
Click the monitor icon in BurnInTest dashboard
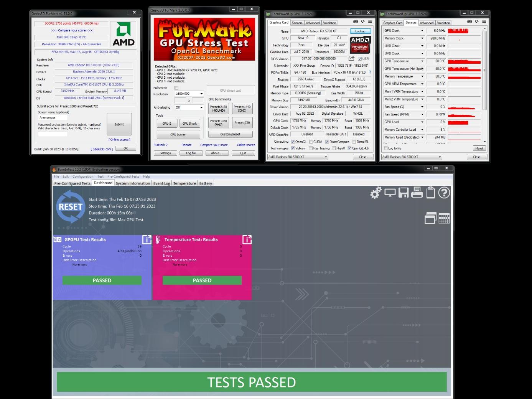(390, 193)
